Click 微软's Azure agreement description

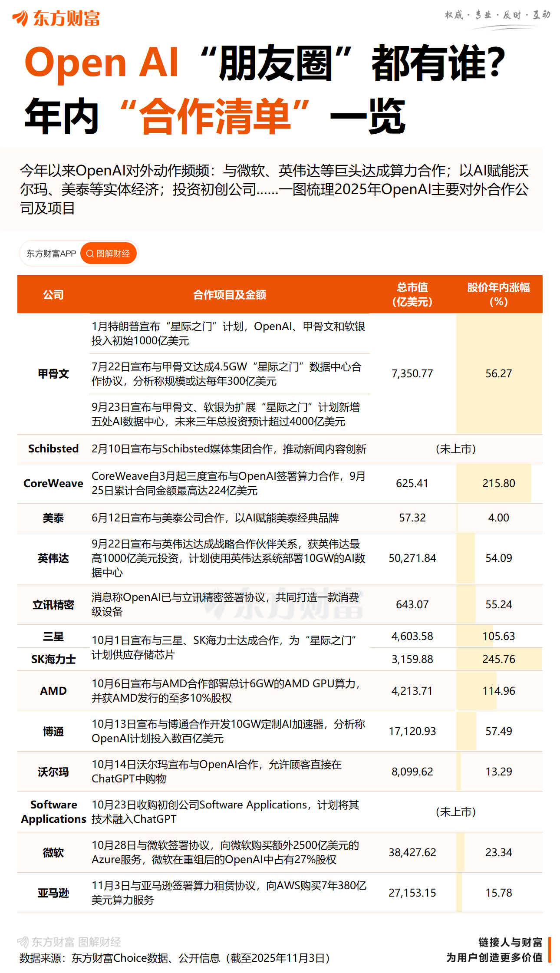pyautogui.click(x=226, y=852)
